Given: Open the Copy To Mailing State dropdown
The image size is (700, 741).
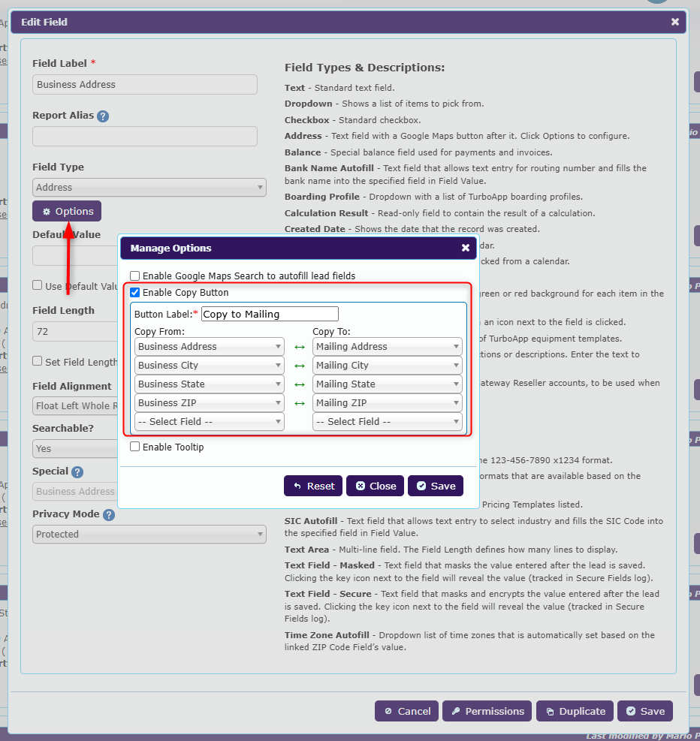Looking at the screenshot, I should 387,384.
